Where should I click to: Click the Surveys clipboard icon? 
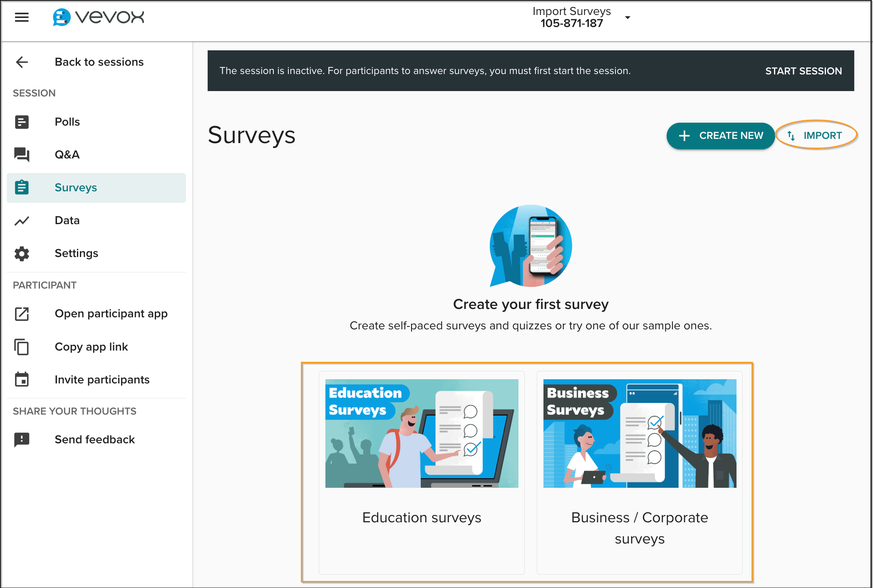22,188
